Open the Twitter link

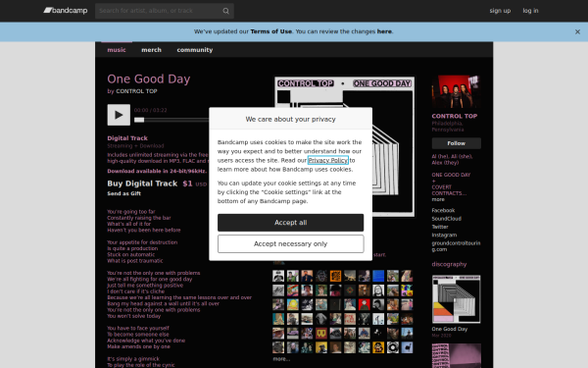click(x=440, y=227)
